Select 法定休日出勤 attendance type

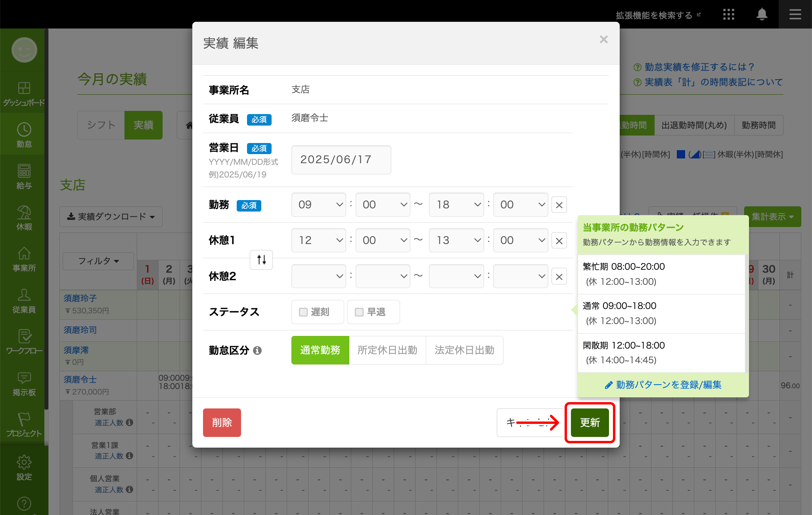point(464,350)
